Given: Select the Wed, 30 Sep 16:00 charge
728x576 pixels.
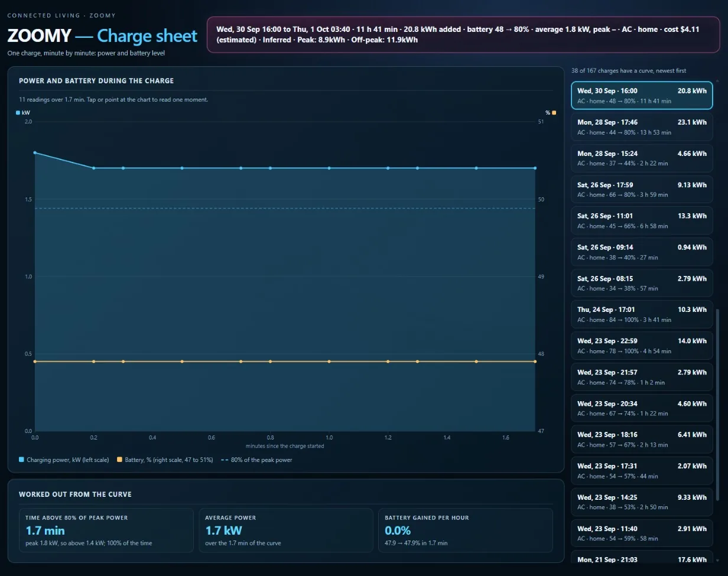Looking at the screenshot, I should 642,96.
